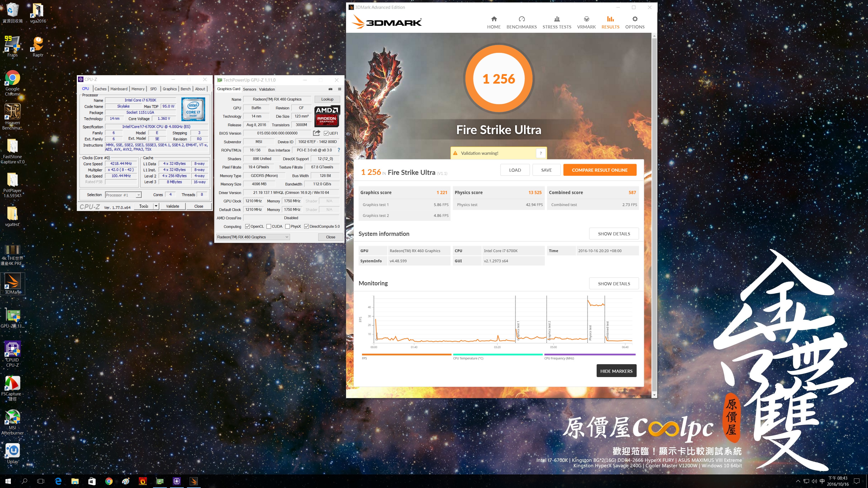
Task: Open the GPU-Z 1.11 desktop shortcut
Action: [x=12, y=318]
